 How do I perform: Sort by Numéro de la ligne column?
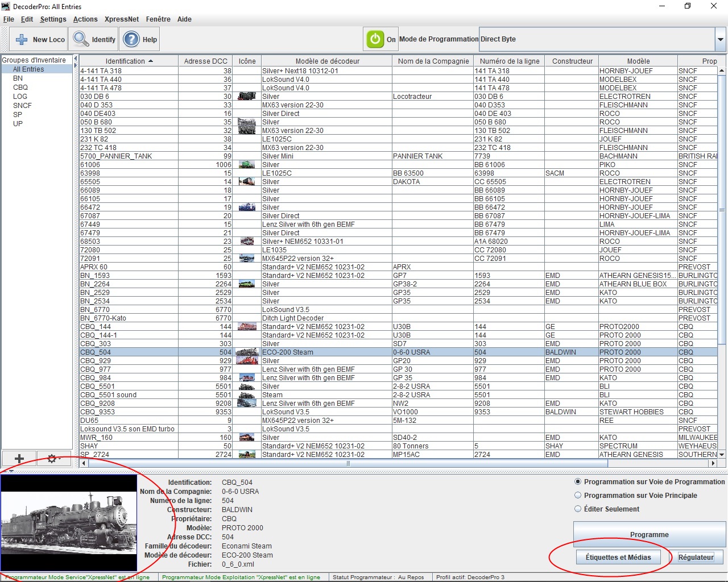click(509, 61)
